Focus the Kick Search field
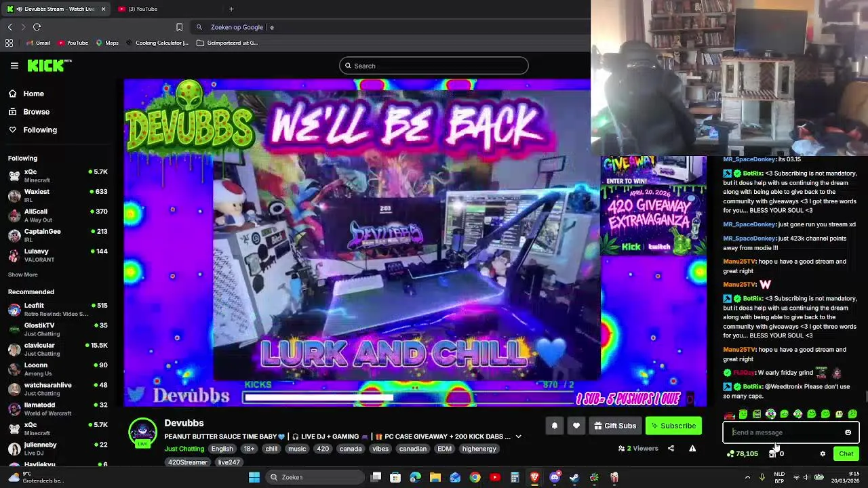 (x=434, y=66)
